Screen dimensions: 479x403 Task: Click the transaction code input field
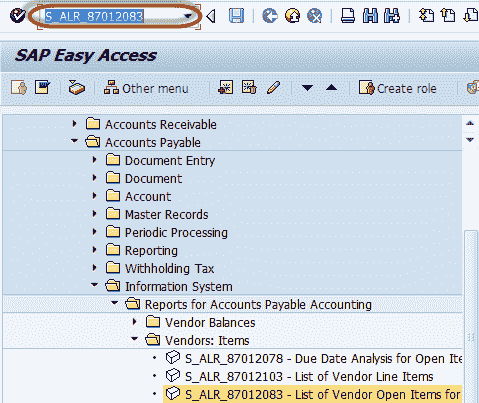[113, 16]
